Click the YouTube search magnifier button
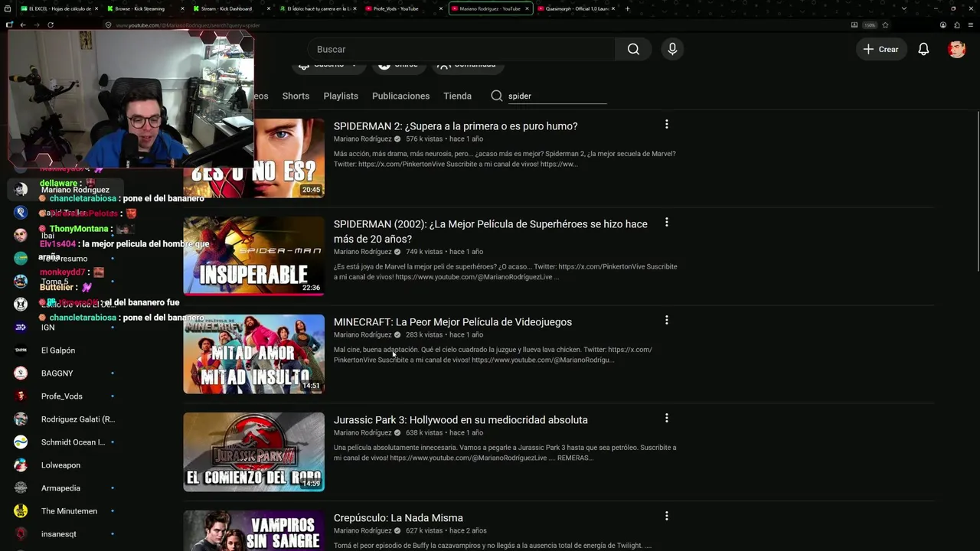Viewport: 980px width, 551px height. click(633, 49)
